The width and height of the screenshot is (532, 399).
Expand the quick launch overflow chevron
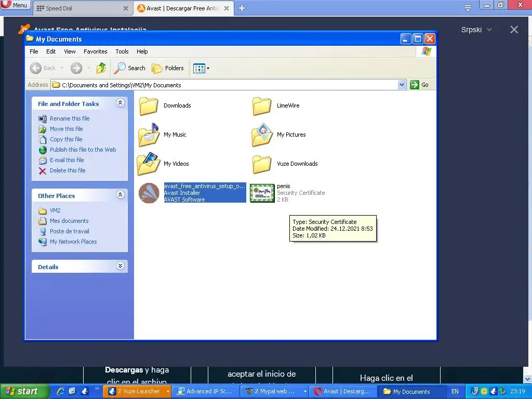(x=97, y=389)
